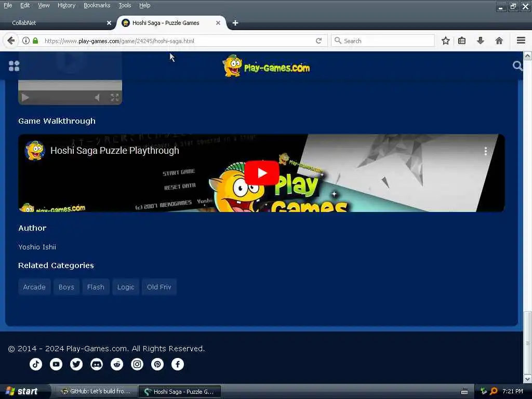This screenshot has width=532, height=399.
Task: Open the File menu
Action: click(x=8, y=5)
